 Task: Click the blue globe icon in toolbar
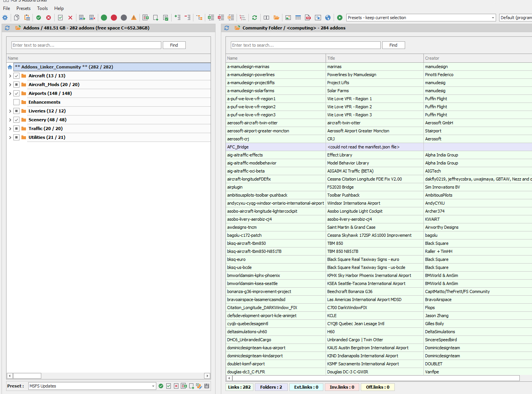(328, 18)
